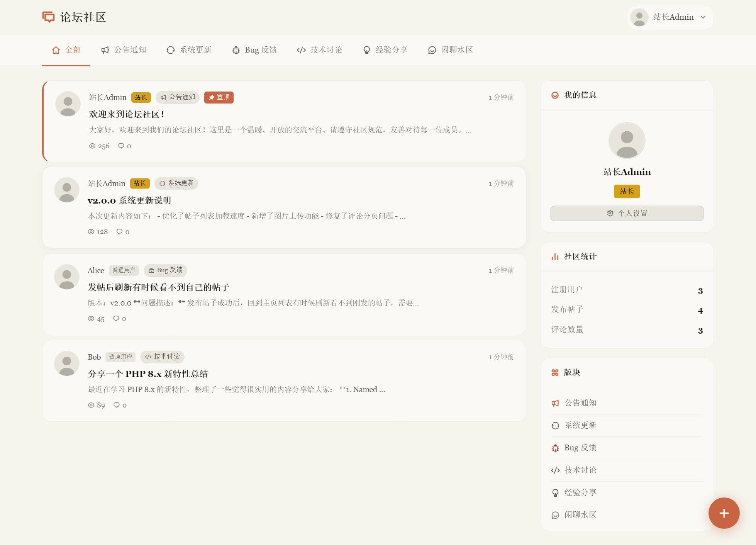Click the 站长 badge under profile name

(x=627, y=191)
